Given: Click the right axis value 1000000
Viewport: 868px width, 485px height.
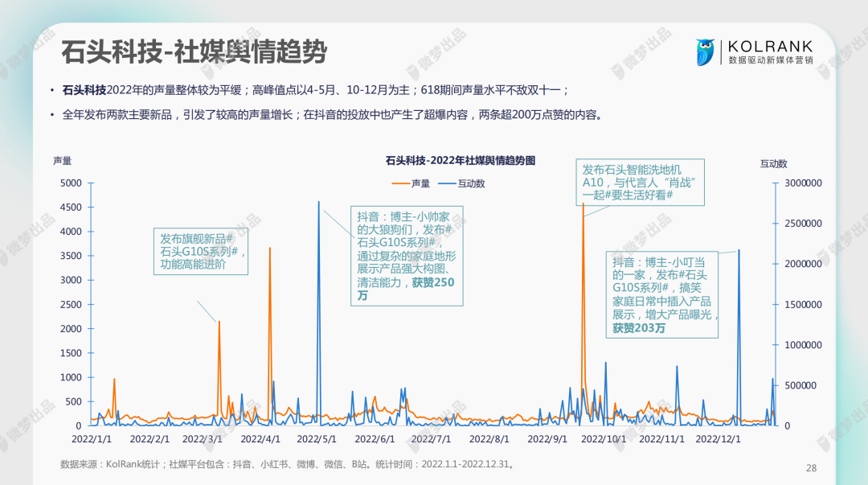Looking at the screenshot, I should [803, 345].
